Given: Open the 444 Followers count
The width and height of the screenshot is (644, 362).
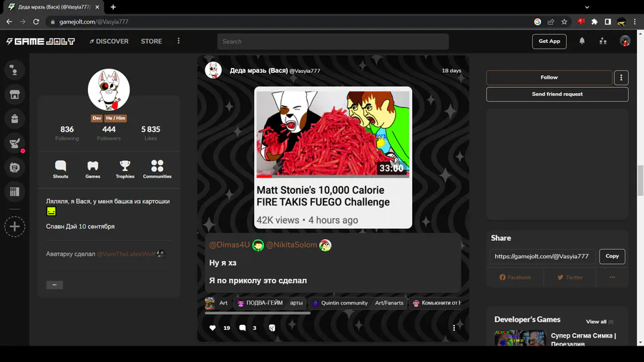Looking at the screenshot, I should point(109,133).
